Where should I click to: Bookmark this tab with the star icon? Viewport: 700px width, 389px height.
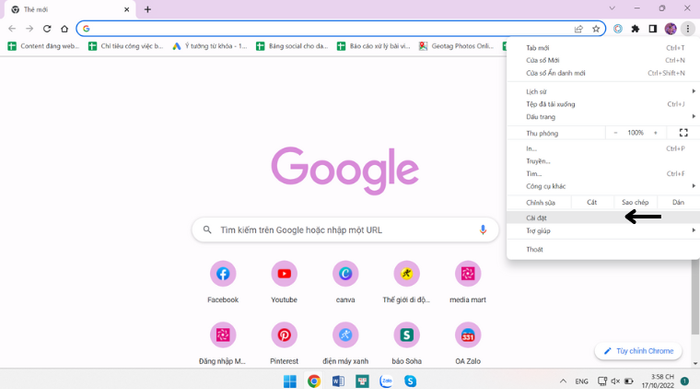(596, 29)
